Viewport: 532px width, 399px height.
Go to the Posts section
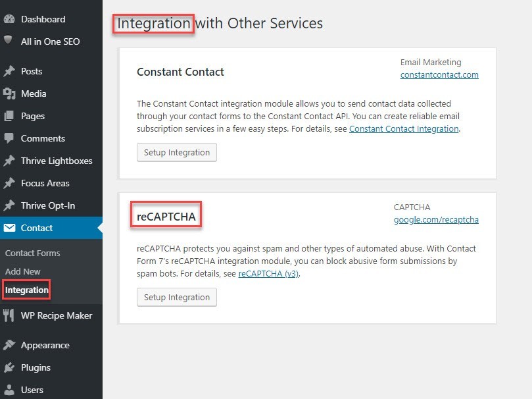click(32, 71)
